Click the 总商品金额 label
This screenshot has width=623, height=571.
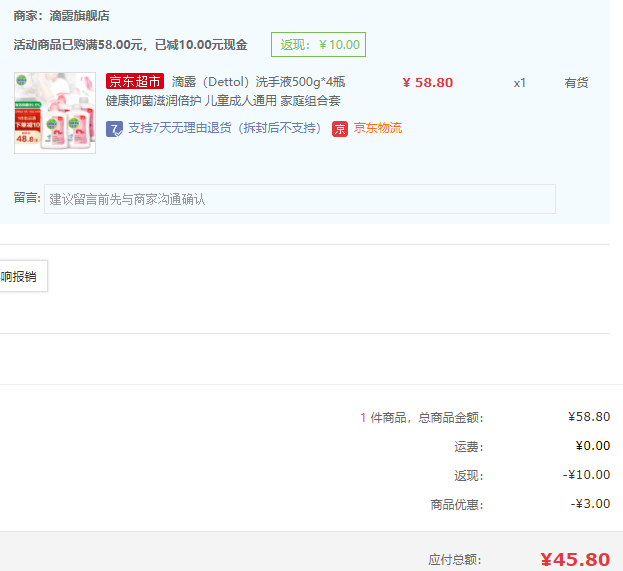451,418
